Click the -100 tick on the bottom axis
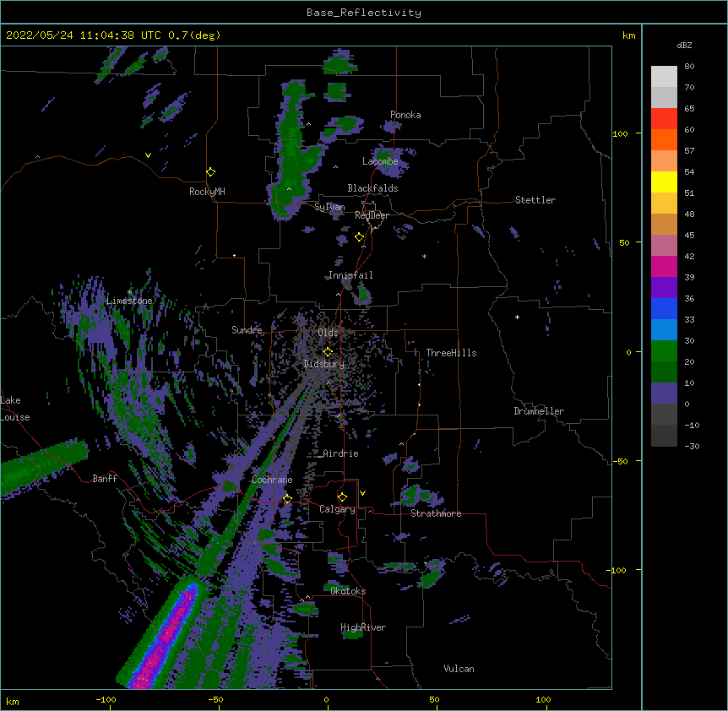Screen dimensions: 728x711 point(106,699)
